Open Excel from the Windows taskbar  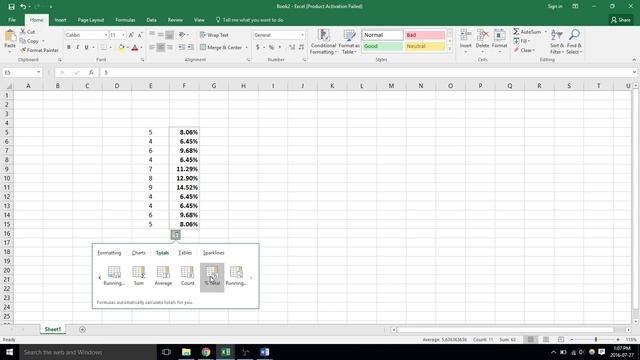coord(226,352)
